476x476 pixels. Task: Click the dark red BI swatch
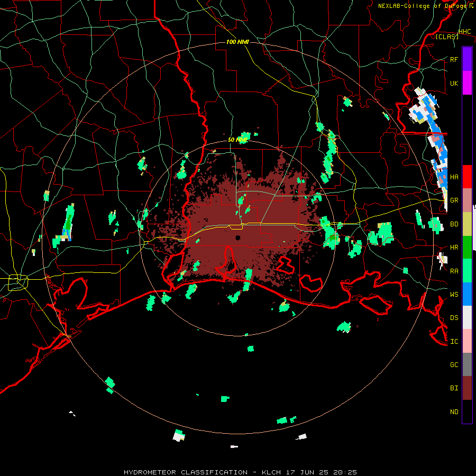click(x=467, y=388)
